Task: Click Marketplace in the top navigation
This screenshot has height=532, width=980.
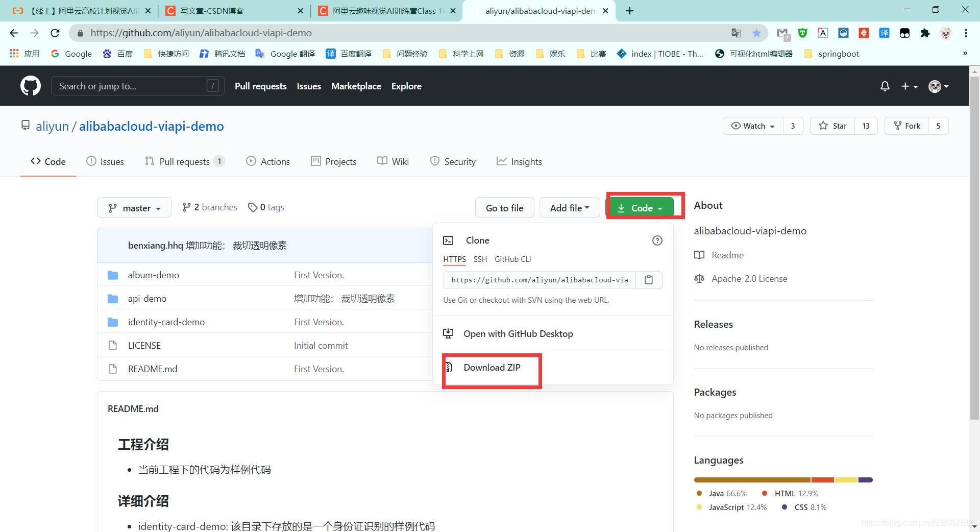Action: click(x=356, y=86)
